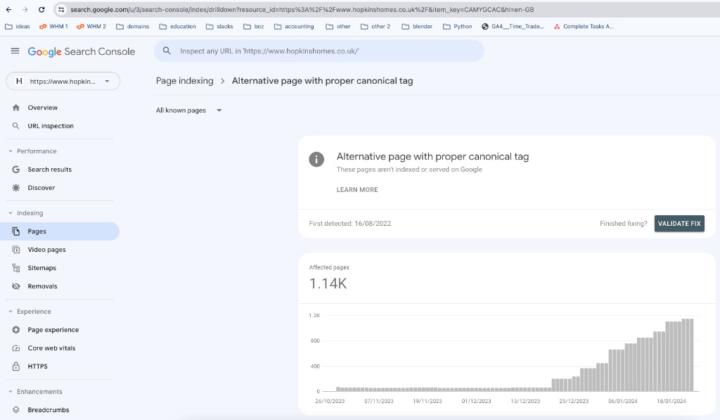720x420 pixels.
Task: Click the Removals crossed-eye icon
Action: click(16, 286)
